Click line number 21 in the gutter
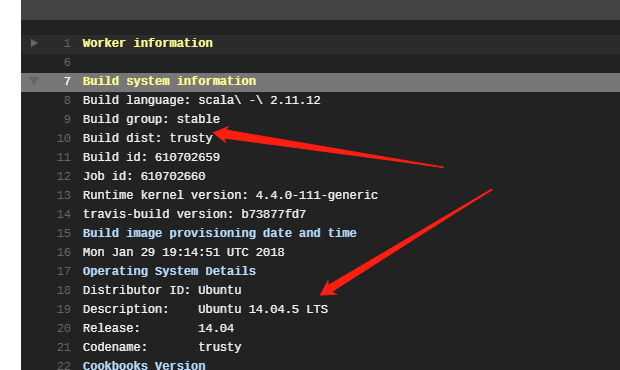620x370 pixels. click(64, 347)
